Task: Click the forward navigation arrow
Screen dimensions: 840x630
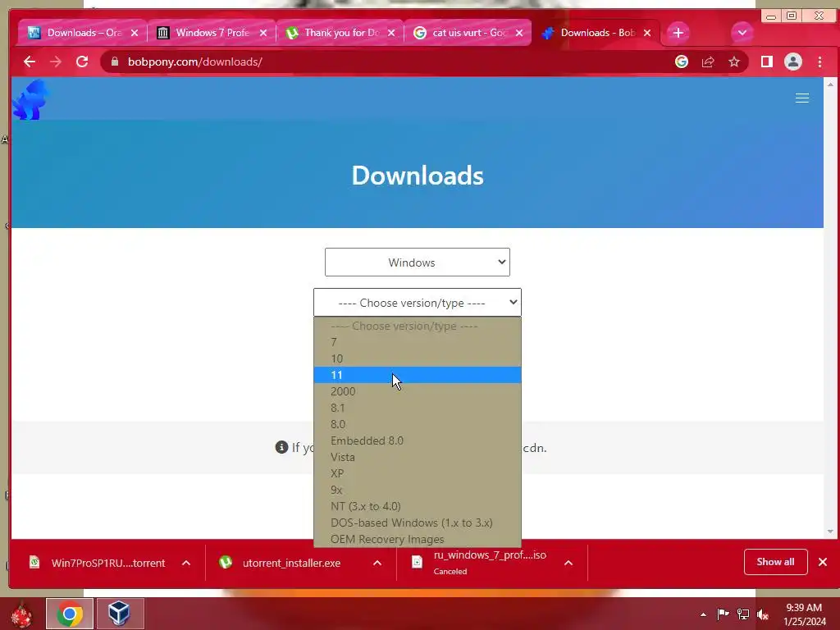Action: click(x=56, y=62)
